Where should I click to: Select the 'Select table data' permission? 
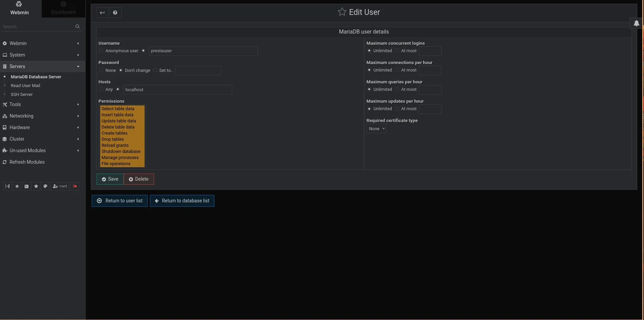(x=122, y=109)
